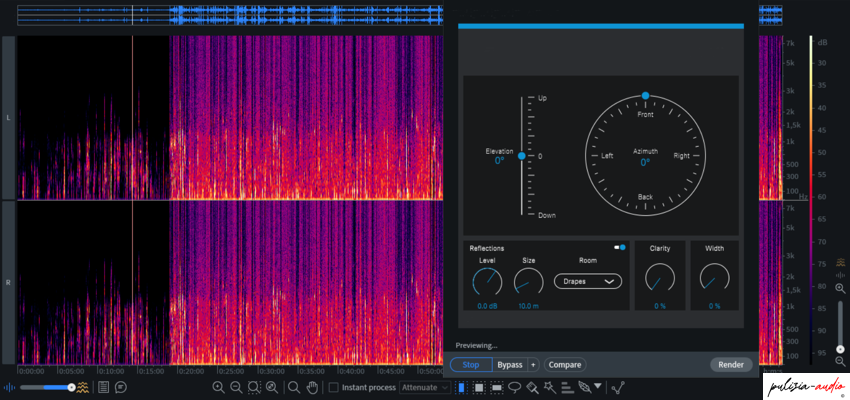850x400 pixels.
Task: Select the L channel header
Action: (x=8, y=118)
